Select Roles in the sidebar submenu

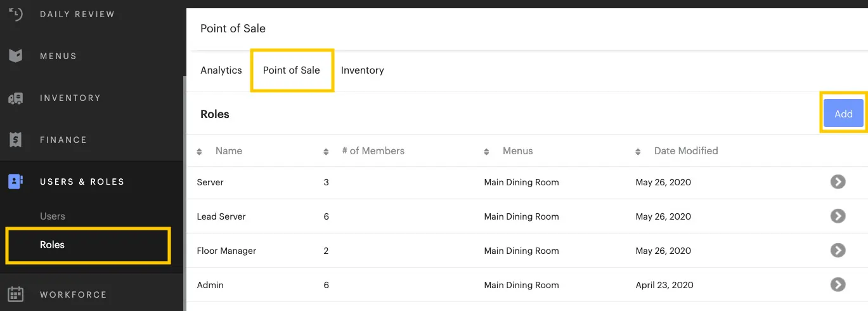pyautogui.click(x=53, y=245)
